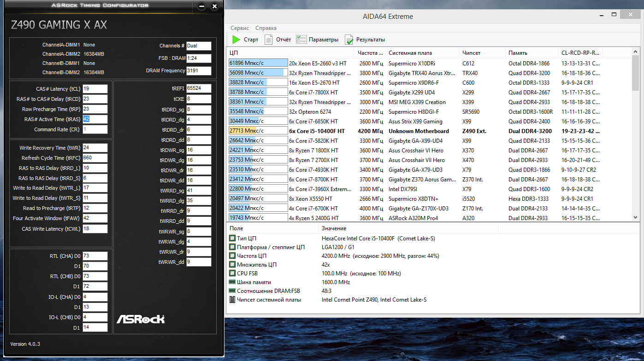Click the icon beside Платформа / степпинг ЦП
Image resolution: width=644 pixels, height=361 pixels.
232,247
